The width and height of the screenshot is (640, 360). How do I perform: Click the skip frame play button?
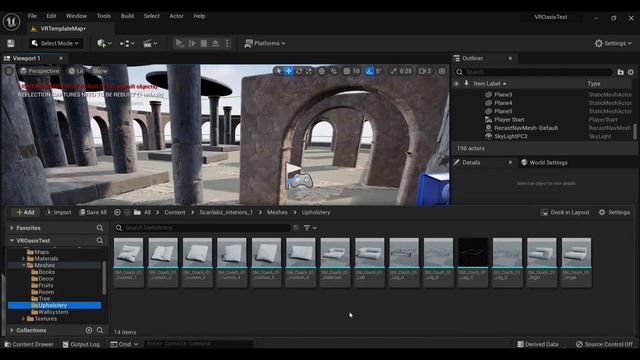click(x=192, y=43)
